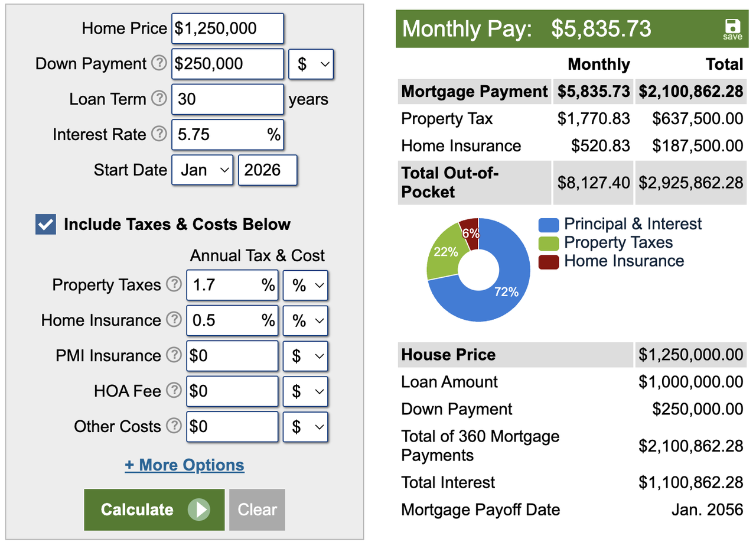Open Other Costs unit dropdown
The image size is (756, 545).
305,427
